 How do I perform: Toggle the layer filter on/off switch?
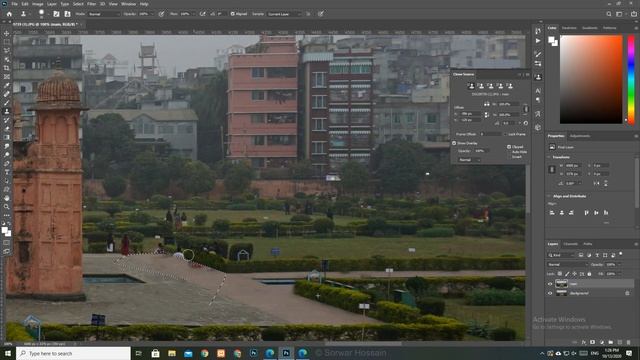tap(620, 254)
